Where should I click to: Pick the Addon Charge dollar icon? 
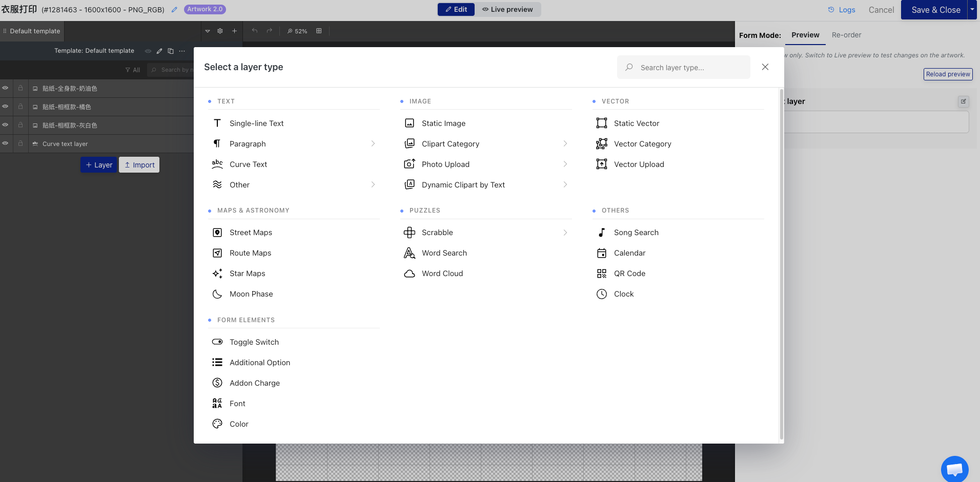[217, 383]
